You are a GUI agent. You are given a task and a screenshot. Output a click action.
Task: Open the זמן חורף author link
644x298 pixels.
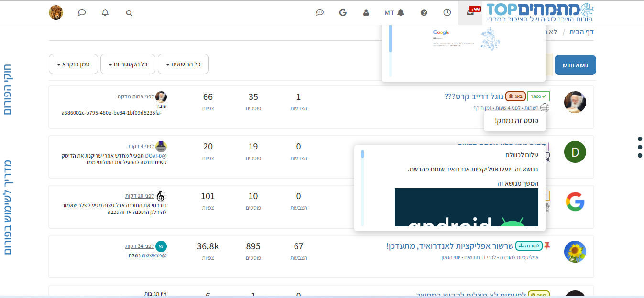pyautogui.click(x=482, y=108)
